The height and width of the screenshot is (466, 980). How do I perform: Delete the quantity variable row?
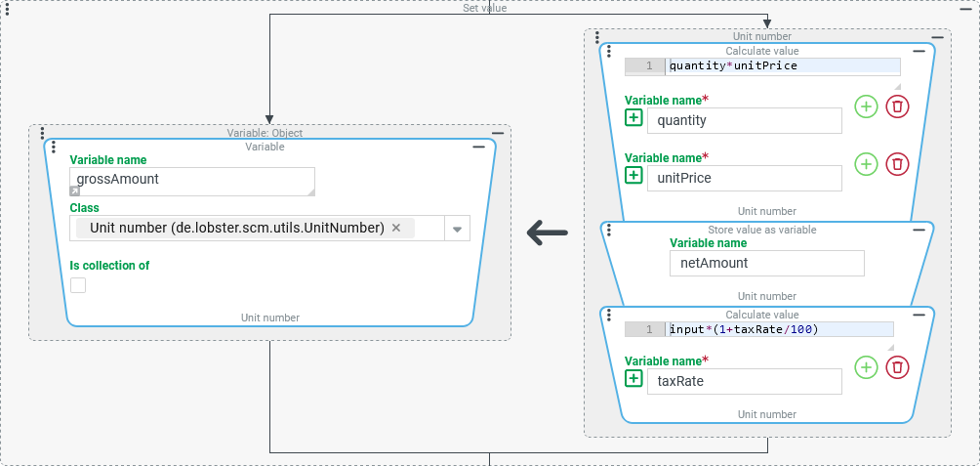click(897, 106)
